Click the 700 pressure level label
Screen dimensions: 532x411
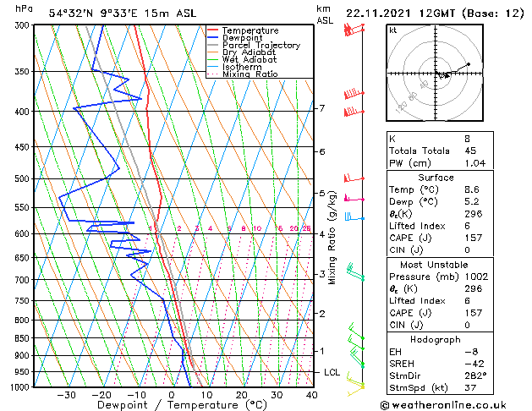(24, 280)
